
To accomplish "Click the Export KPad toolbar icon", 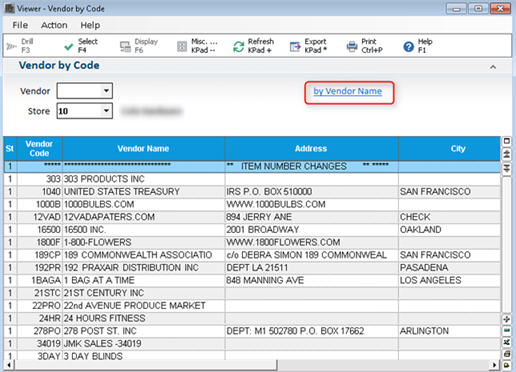I will (x=295, y=46).
